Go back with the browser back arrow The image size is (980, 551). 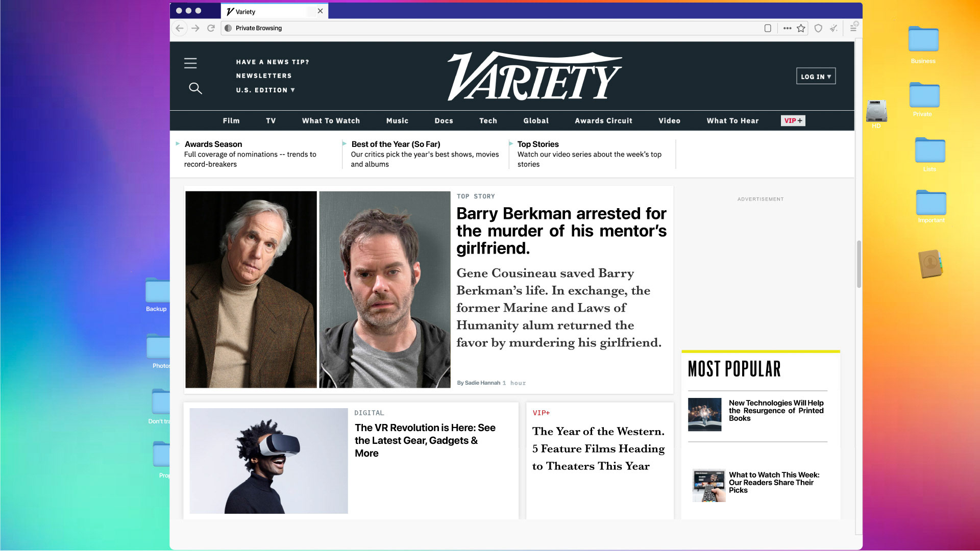(x=179, y=28)
